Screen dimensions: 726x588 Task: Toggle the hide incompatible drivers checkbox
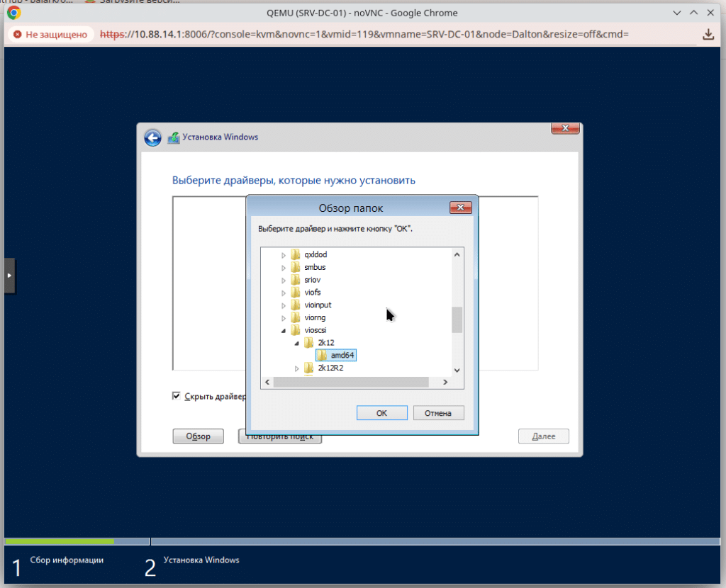(x=177, y=396)
